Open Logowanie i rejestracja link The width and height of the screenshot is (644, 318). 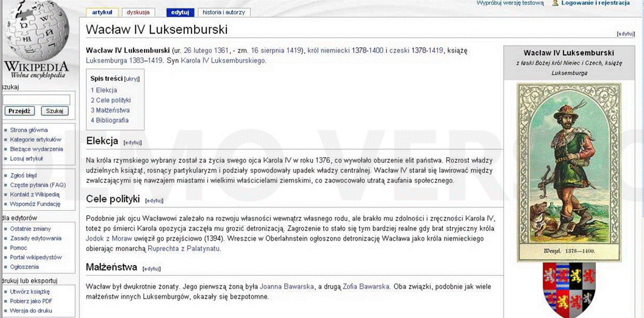596,3
